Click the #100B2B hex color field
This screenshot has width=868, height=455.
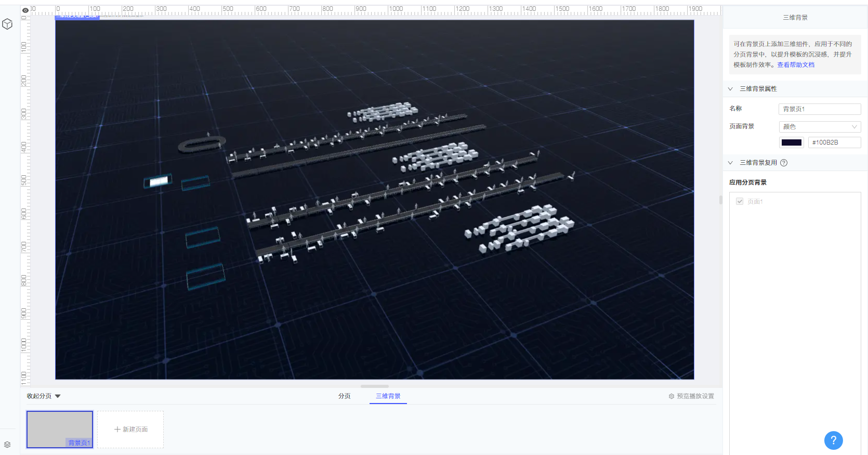coord(834,142)
